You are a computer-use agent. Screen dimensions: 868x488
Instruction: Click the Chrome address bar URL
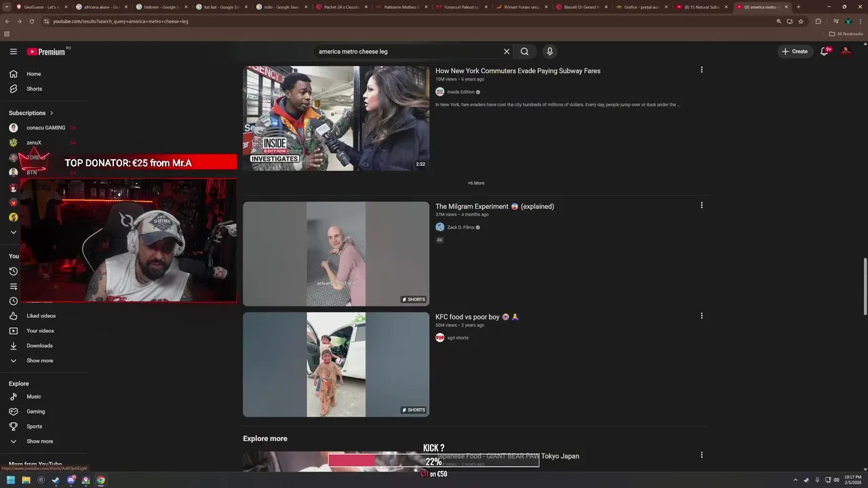pyautogui.click(x=121, y=21)
